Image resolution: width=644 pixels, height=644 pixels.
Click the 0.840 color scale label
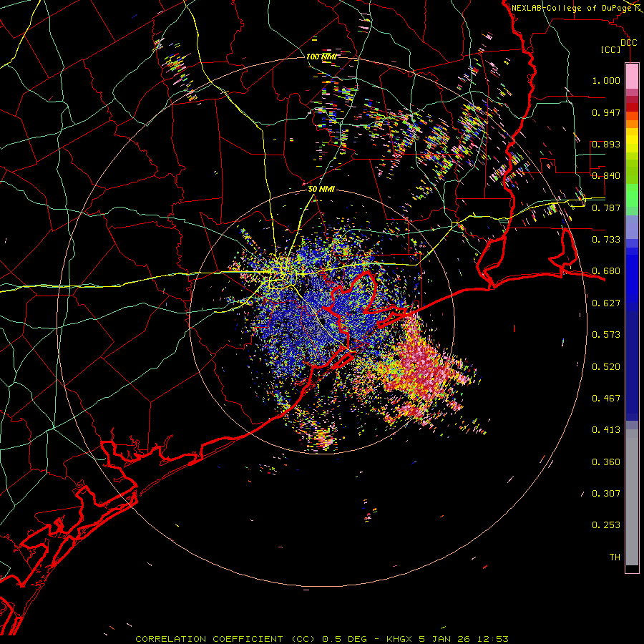click(606, 176)
